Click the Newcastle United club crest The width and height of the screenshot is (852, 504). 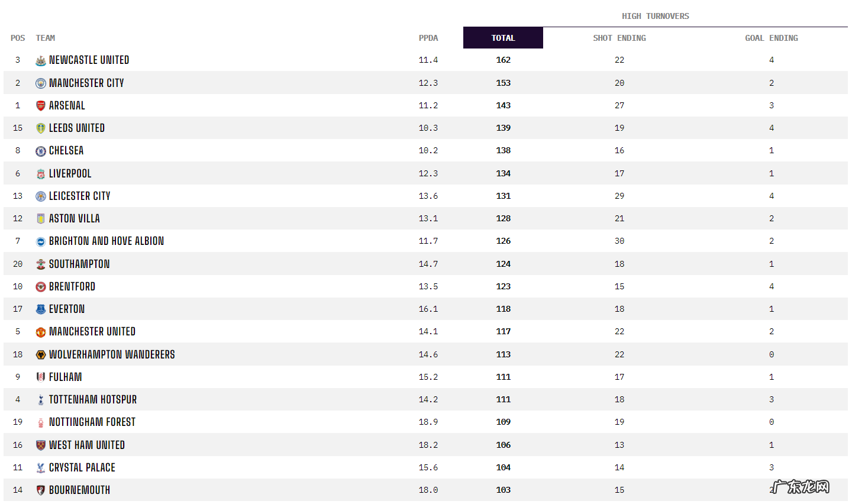(x=41, y=60)
